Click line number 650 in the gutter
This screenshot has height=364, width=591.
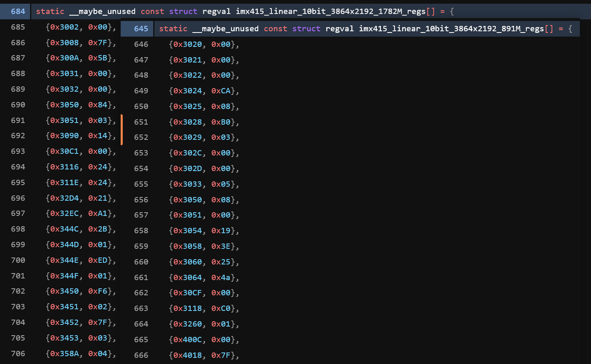[x=141, y=107]
